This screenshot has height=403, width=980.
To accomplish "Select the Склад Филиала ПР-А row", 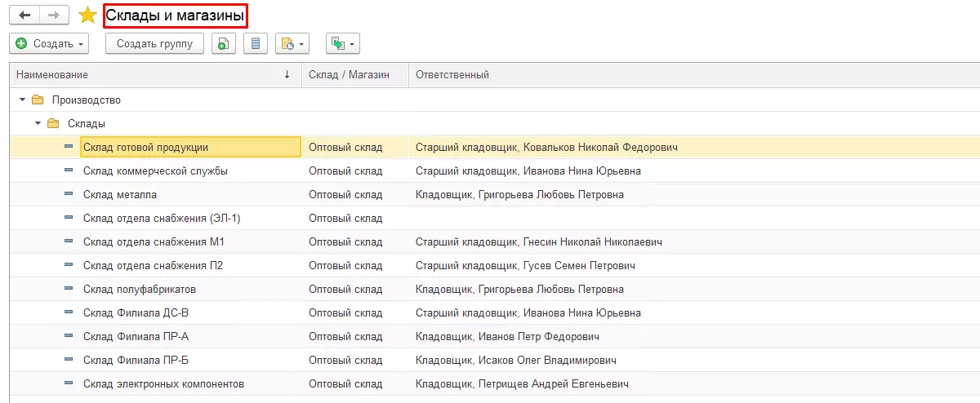I will (136, 337).
